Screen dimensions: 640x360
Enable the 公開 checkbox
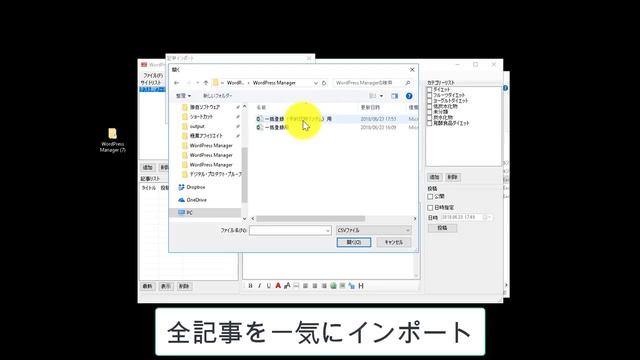[430, 197]
